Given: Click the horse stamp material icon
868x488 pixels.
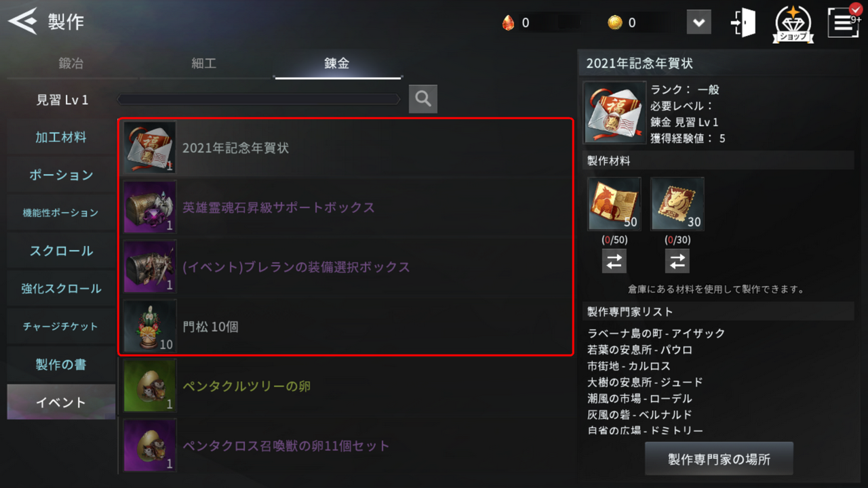Looking at the screenshot, I should pyautogui.click(x=677, y=204).
